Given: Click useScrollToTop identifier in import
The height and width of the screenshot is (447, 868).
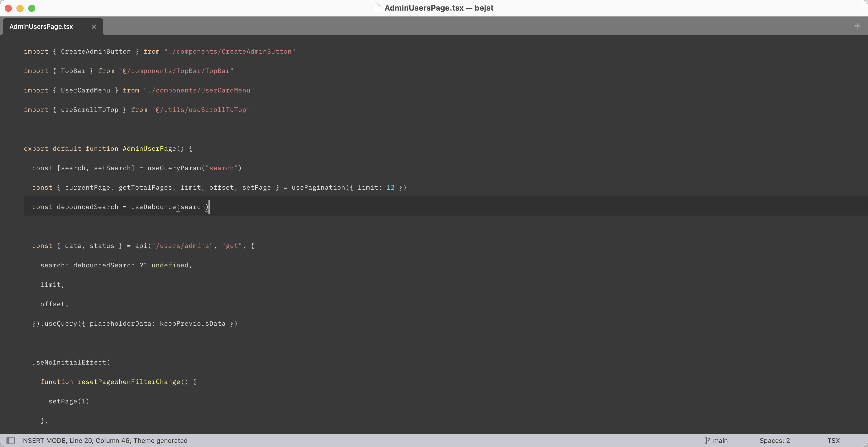Looking at the screenshot, I should [90, 110].
